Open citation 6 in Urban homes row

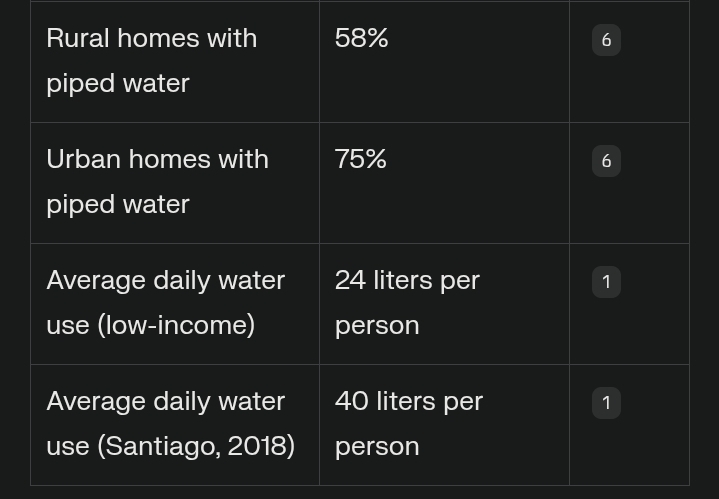pyautogui.click(x=606, y=161)
